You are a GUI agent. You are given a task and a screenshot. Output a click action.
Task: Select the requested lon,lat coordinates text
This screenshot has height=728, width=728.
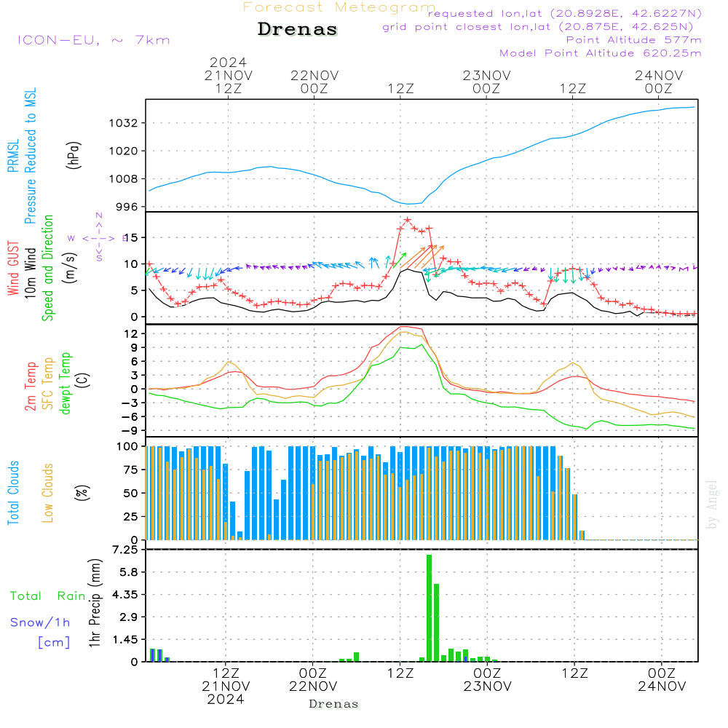pos(564,13)
